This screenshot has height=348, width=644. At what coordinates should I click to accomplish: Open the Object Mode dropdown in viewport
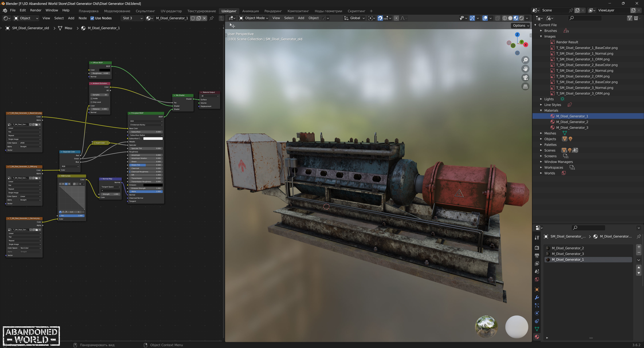pyautogui.click(x=254, y=18)
